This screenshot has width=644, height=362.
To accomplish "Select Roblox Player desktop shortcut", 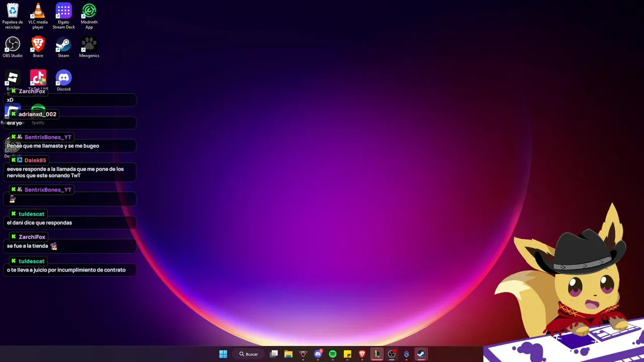I will coord(13,115).
